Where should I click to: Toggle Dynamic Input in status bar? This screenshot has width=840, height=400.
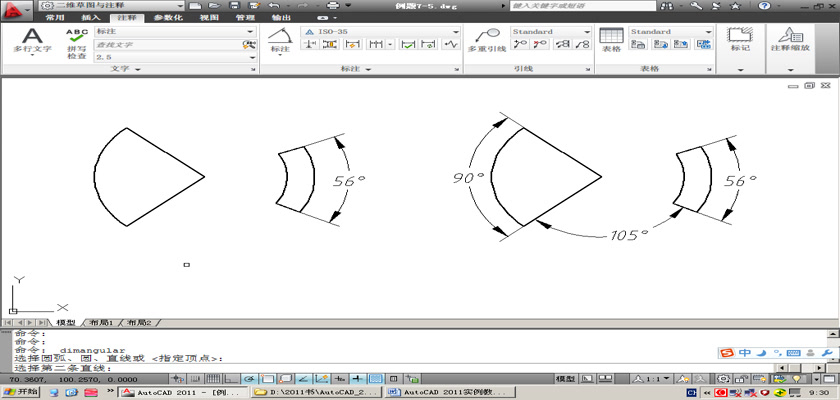[339, 379]
